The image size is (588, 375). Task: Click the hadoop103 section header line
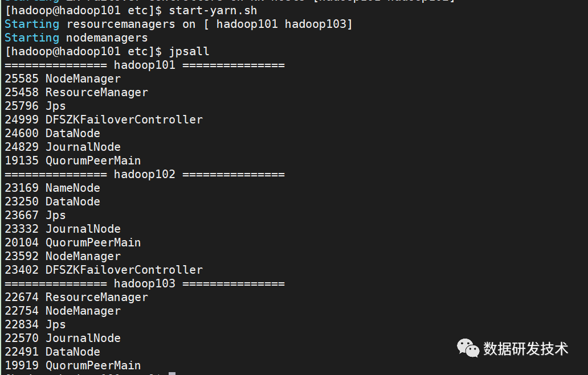click(145, 283)
